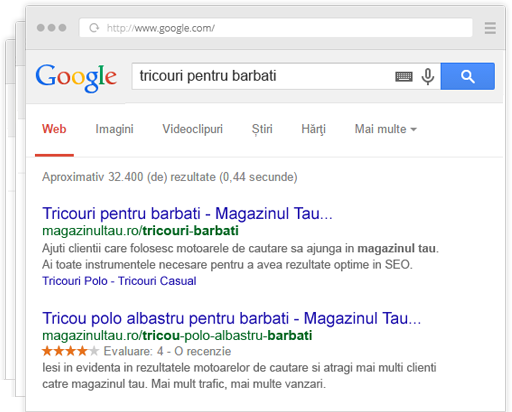Screen dimensions: 512x412
Task: Start voice search with microphone icon
Action: [x=428, y=76]
